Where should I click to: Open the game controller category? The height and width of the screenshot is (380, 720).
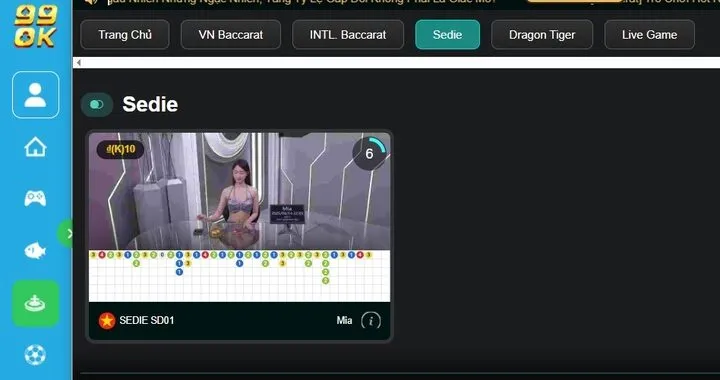click(35, 198)
